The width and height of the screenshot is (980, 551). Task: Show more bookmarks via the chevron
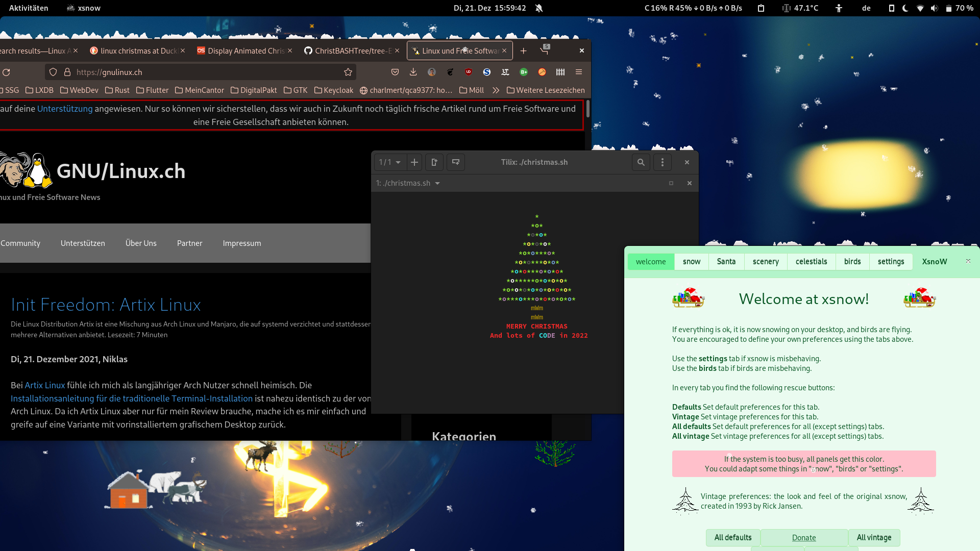pos(496,90)
